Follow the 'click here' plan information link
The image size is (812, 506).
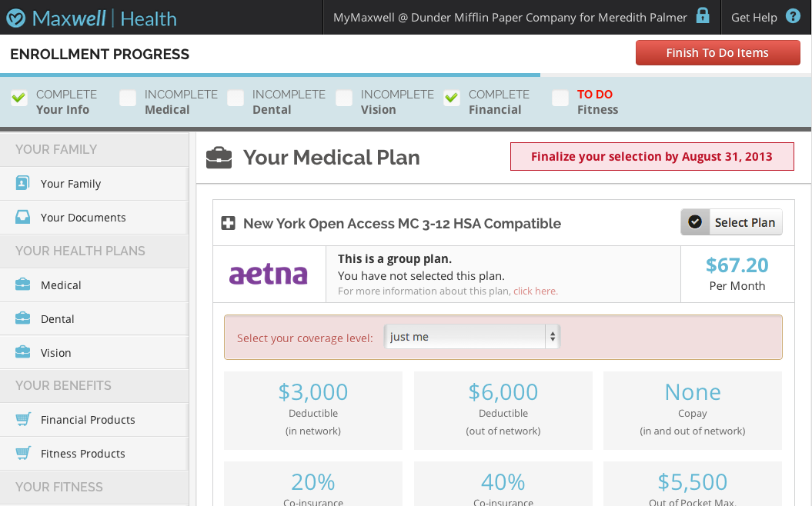coord(536,291)
